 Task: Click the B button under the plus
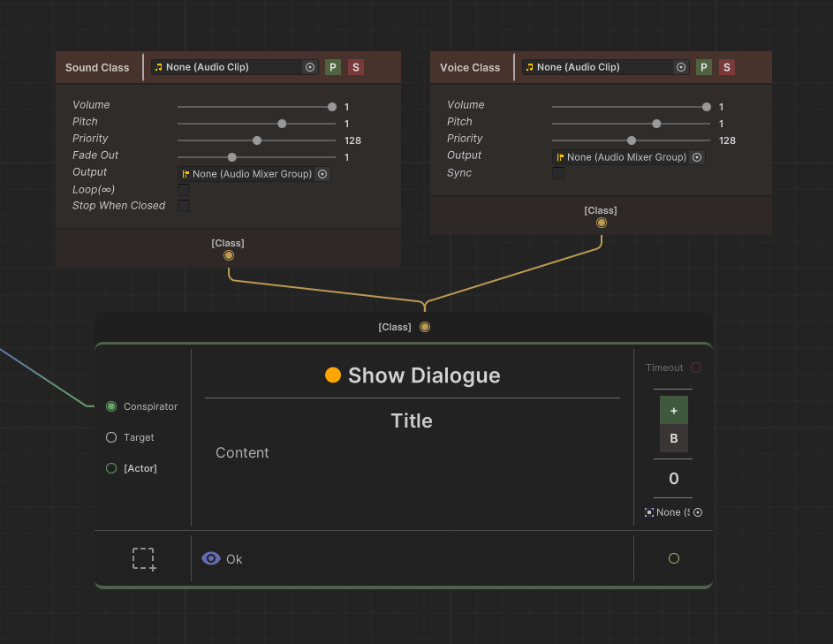click(674, 439)
